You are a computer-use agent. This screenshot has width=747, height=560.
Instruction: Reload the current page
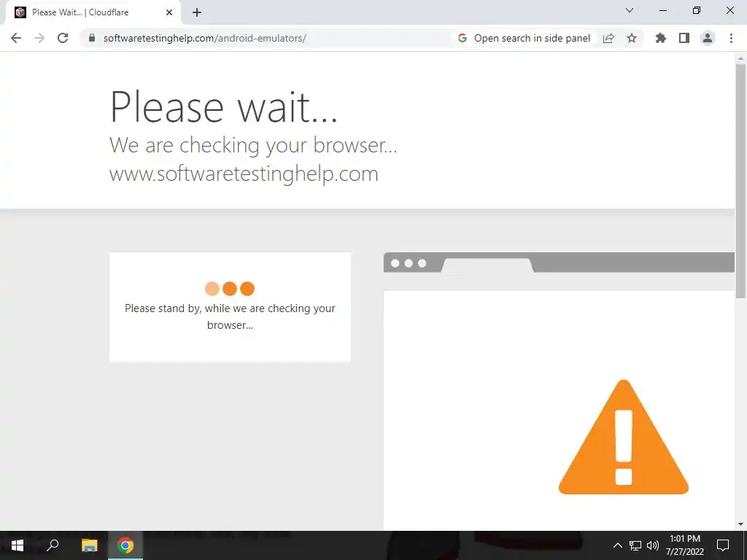click(x=63, y=38)
